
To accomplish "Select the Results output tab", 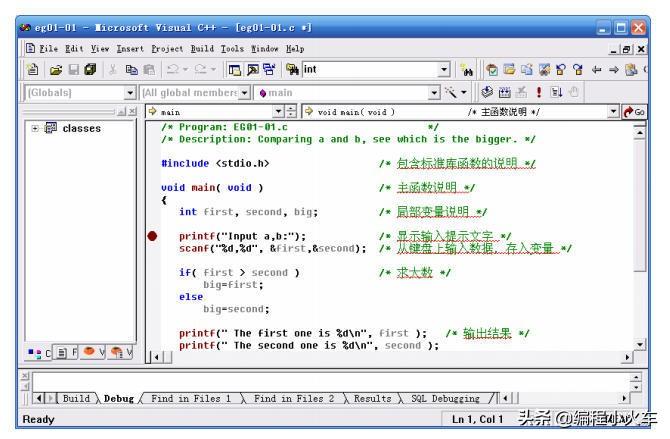I will tap(372, 398).
